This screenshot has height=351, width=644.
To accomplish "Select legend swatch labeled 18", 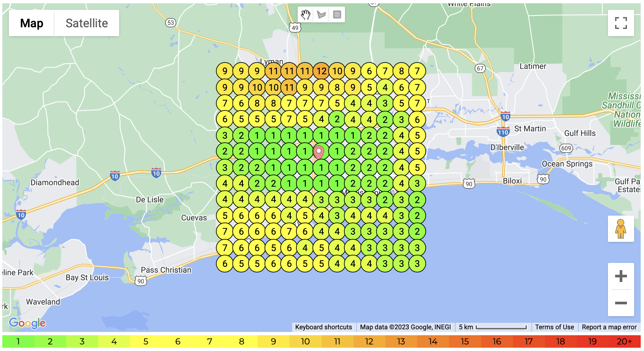I will 561,341.
